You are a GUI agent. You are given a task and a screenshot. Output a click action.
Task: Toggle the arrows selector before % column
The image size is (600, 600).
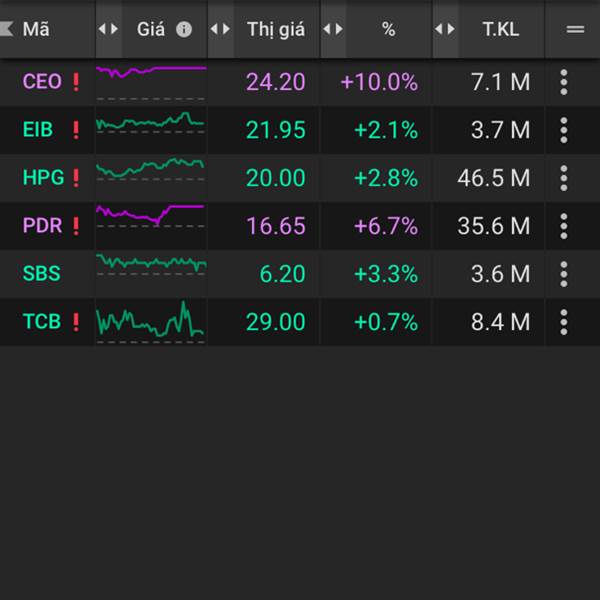point(333,29)
